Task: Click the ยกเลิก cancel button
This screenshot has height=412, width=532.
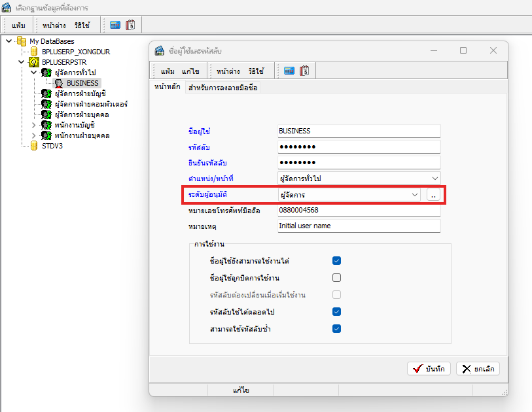Action: coord(478,369)
